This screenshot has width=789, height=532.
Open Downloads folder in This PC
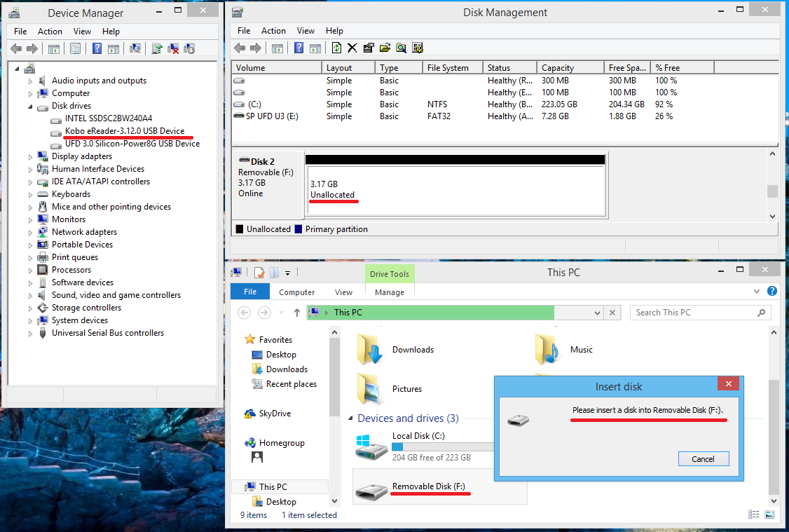point(395,349)
